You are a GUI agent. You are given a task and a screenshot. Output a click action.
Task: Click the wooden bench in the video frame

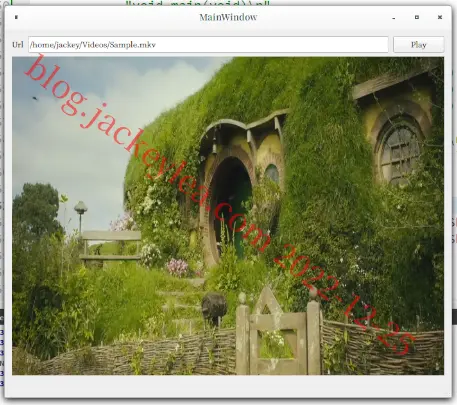pyautogui.click(x=111, y=246)
